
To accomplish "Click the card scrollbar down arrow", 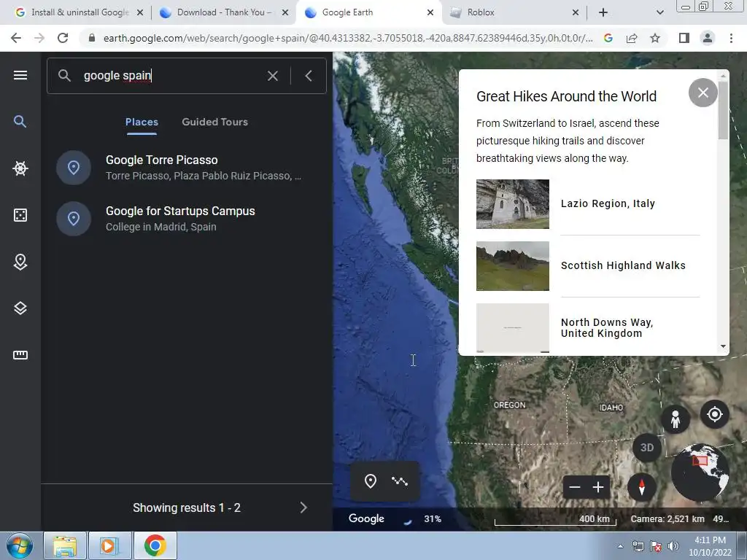I will (723, 346).
